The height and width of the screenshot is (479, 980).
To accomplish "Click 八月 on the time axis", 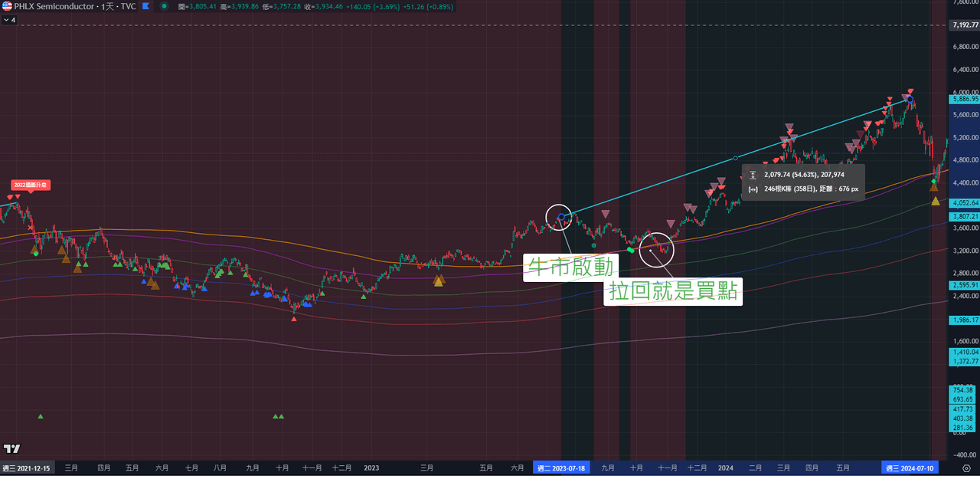I will 220,468.
